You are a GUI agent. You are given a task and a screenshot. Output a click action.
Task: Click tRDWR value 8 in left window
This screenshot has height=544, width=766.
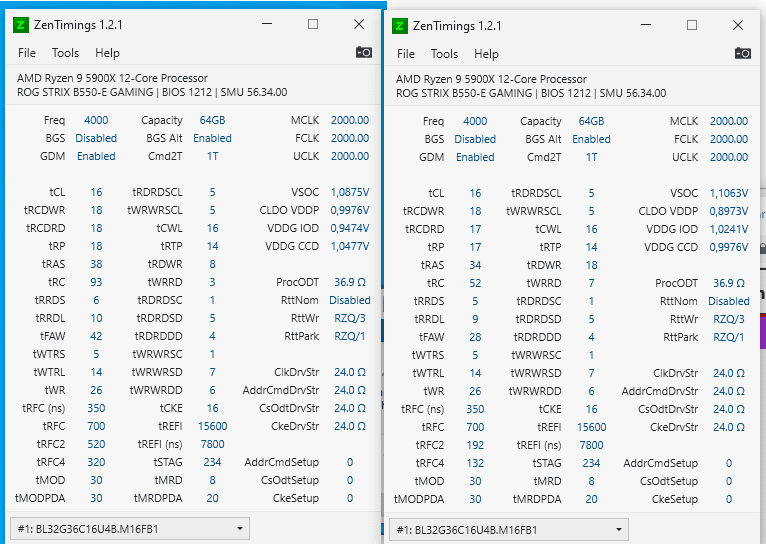click(213, 264)
